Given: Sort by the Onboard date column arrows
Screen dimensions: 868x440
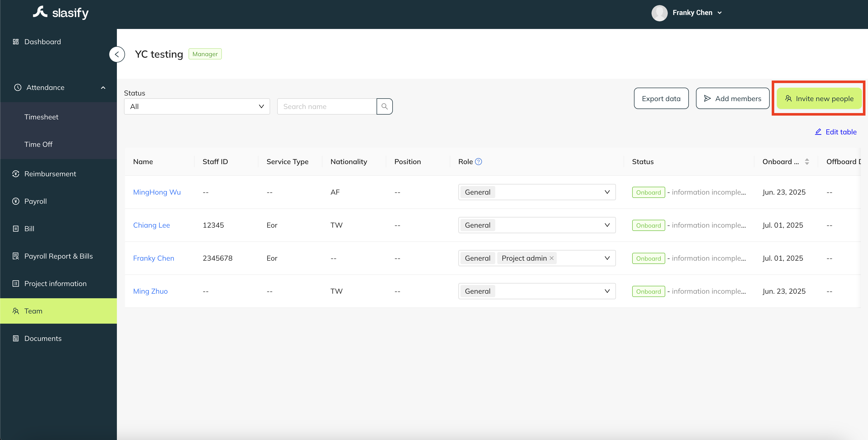Looking at the screenshot, I should (x=807, y=162).
